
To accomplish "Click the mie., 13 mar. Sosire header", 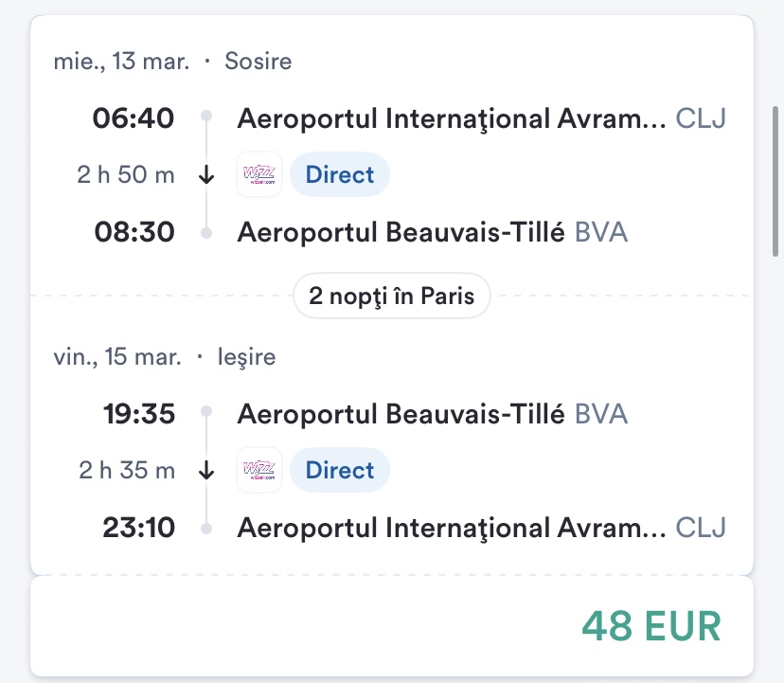I will (x=172, y=62).
